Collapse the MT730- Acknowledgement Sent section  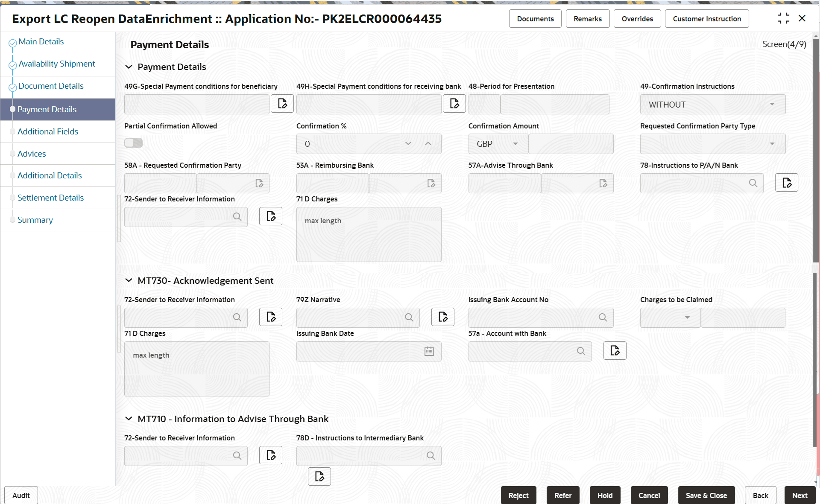pos(129,280)
